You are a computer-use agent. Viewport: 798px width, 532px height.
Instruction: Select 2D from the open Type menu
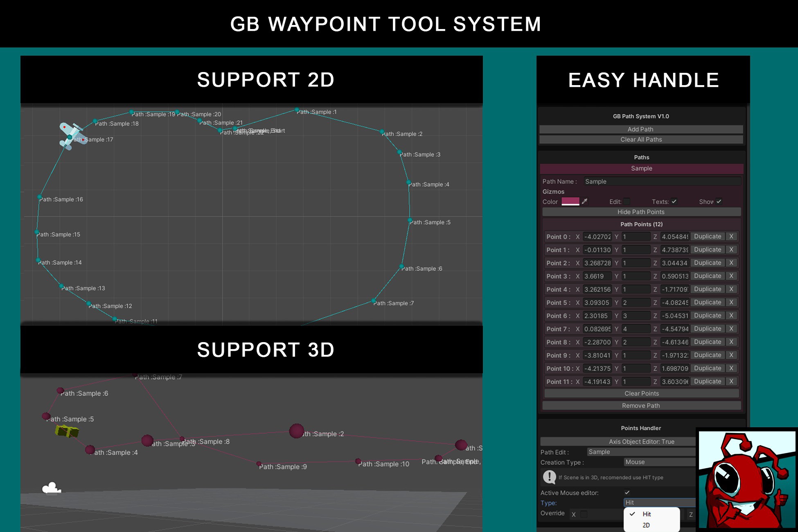pyautogui.click(x=647, y=524)
